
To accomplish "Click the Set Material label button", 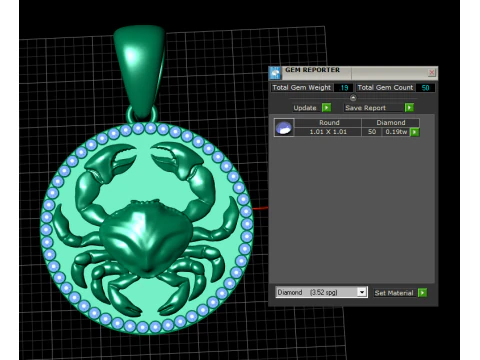I will click(394, 293).
